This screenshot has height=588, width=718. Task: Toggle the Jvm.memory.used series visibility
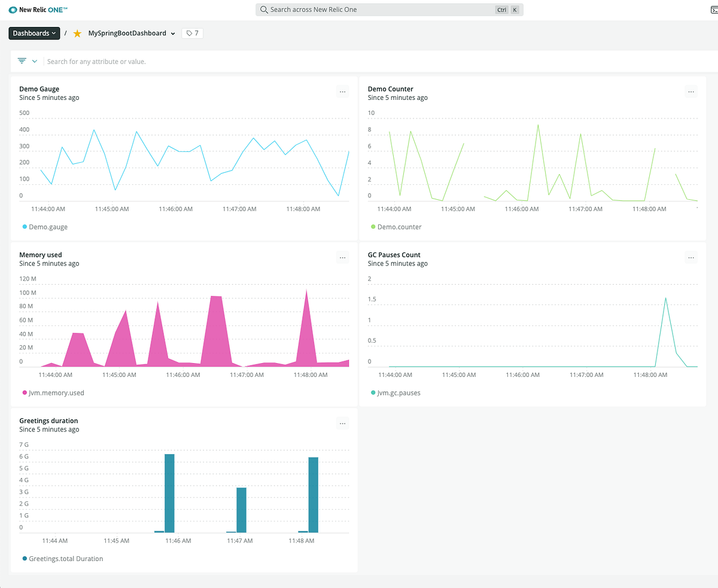click(x=54, y=392)
